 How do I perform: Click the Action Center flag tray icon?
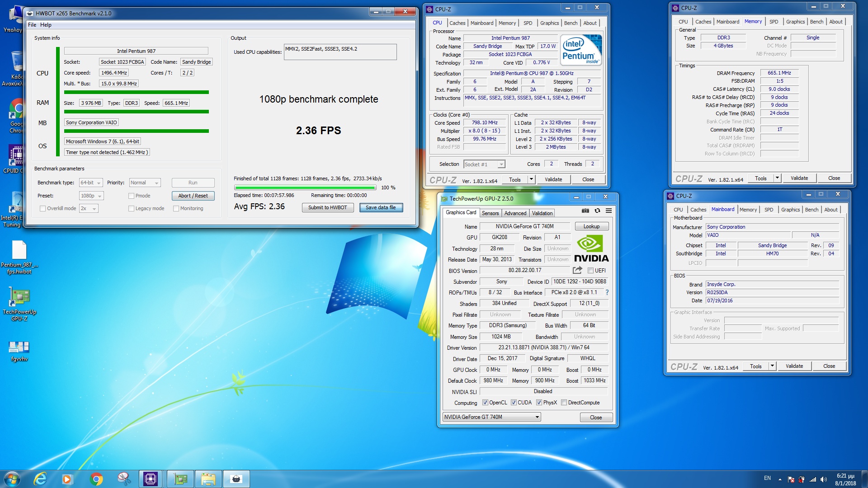click(791, 479)
